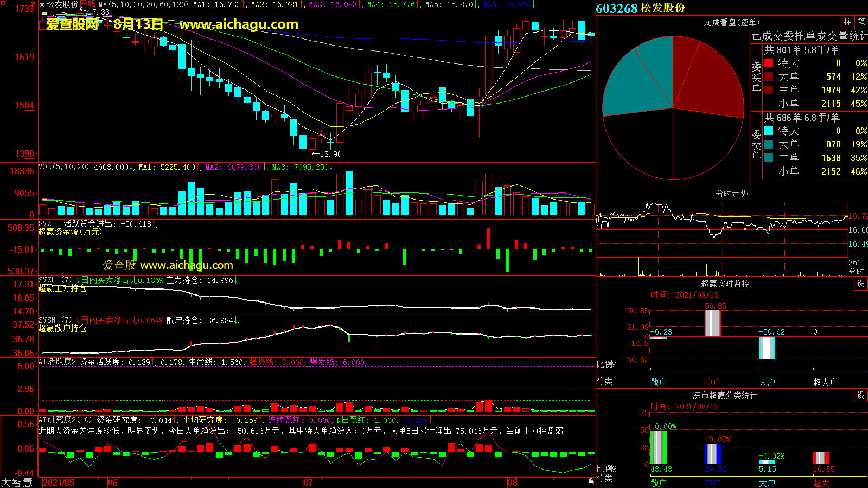Click the 龙虎看盘(逐单) panel title
Image resolution: width=868 pixels, height=488 pixels.
pos(731,22)
